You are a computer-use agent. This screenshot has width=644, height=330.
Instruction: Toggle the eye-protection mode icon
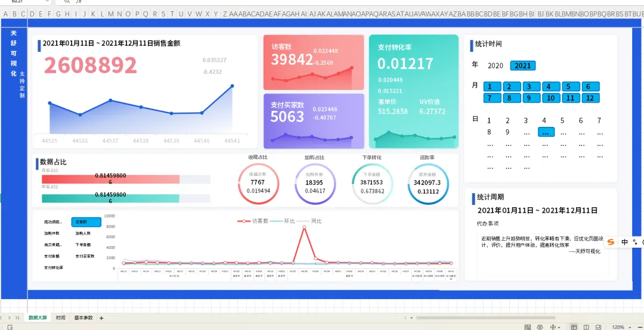(540, 327)
